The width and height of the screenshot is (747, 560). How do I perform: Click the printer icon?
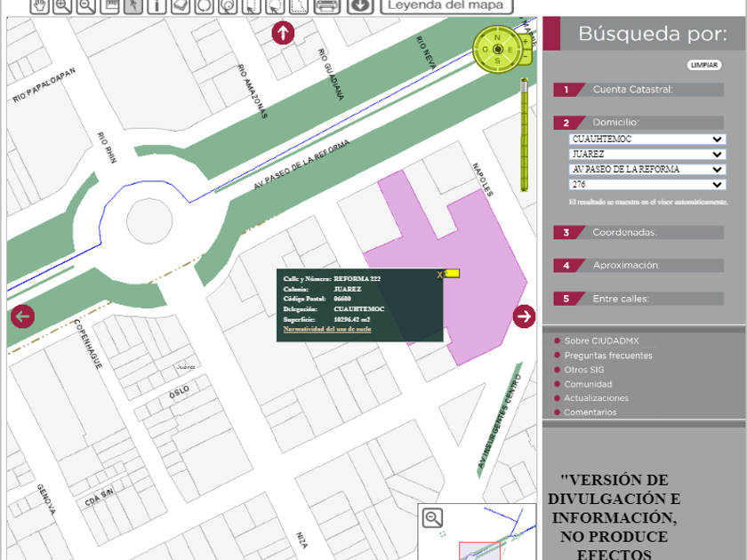[x=327, y=5]
